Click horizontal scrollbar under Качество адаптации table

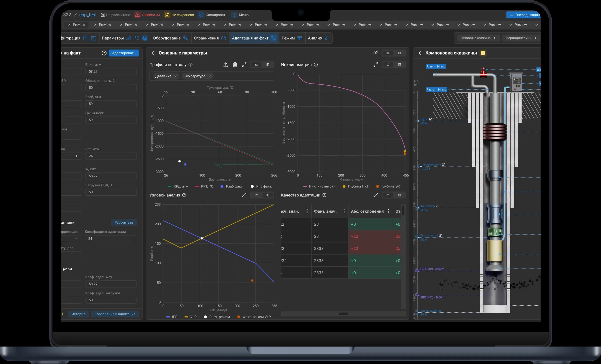(x=343, y=314)
